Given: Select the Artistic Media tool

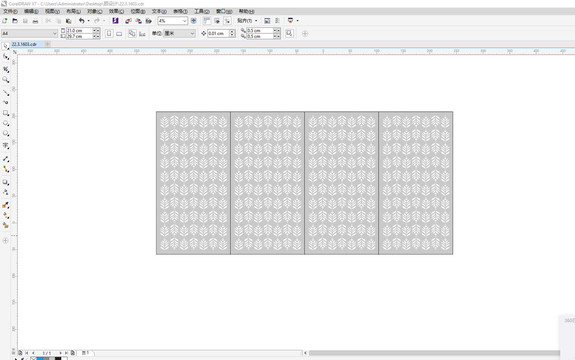Looking at the screenshot, I should (x=6, y=102).
